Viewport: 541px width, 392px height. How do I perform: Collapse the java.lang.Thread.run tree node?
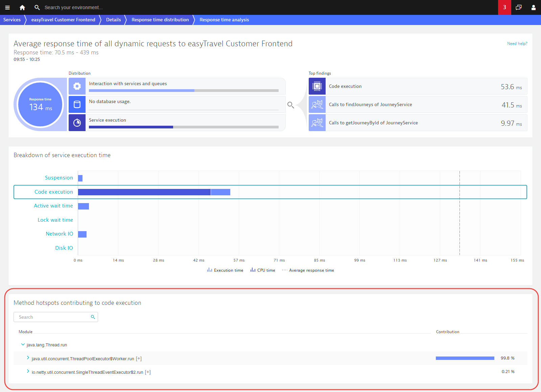pyautogui.click(x=23, y=345)
